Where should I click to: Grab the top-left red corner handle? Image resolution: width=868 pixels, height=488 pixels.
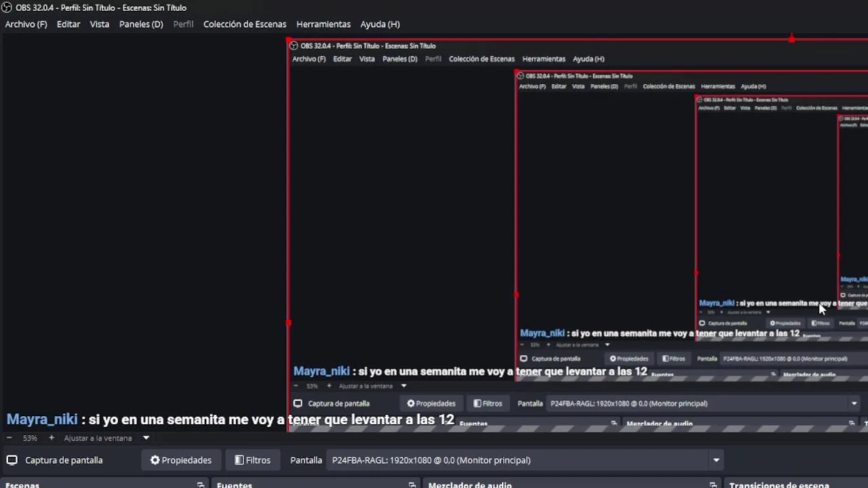(289, 41)
